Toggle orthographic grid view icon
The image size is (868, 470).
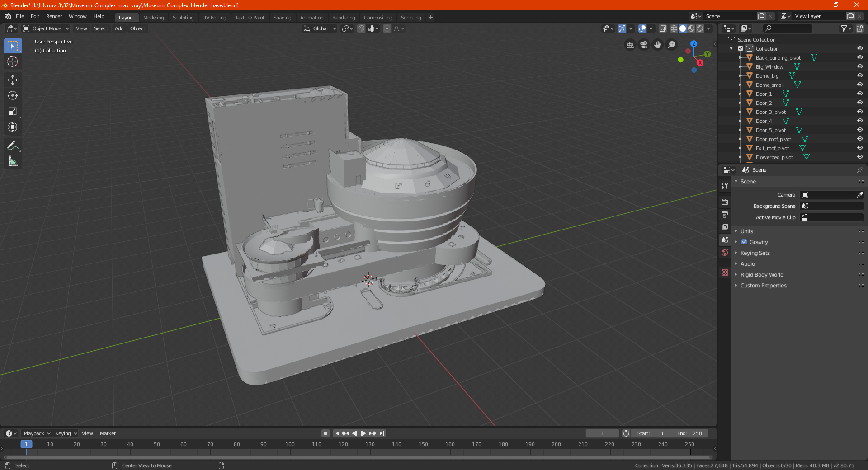[630, 45]
